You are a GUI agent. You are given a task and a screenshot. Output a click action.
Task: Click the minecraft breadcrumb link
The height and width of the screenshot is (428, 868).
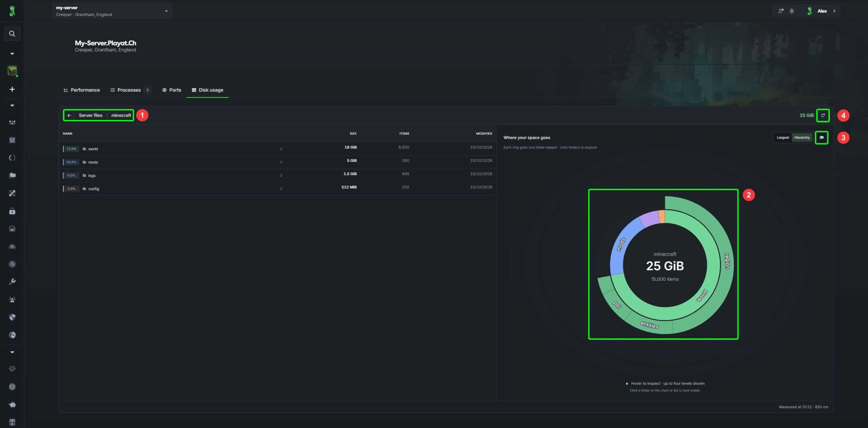121,116
